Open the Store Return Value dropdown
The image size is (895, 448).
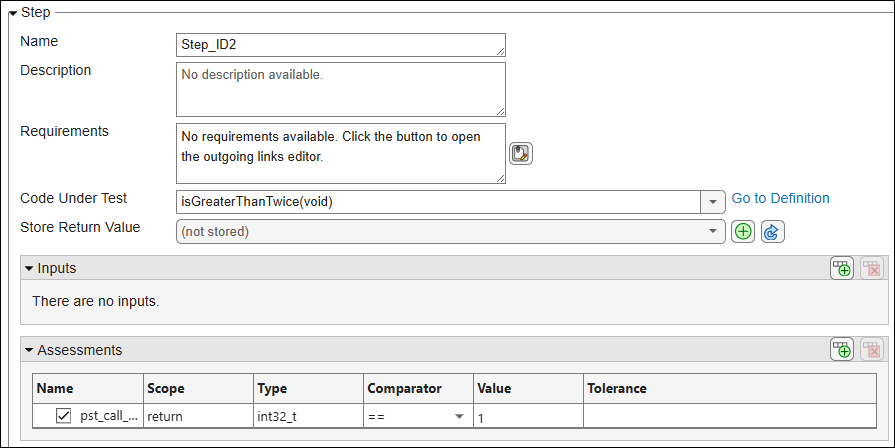tap(450, 232)
